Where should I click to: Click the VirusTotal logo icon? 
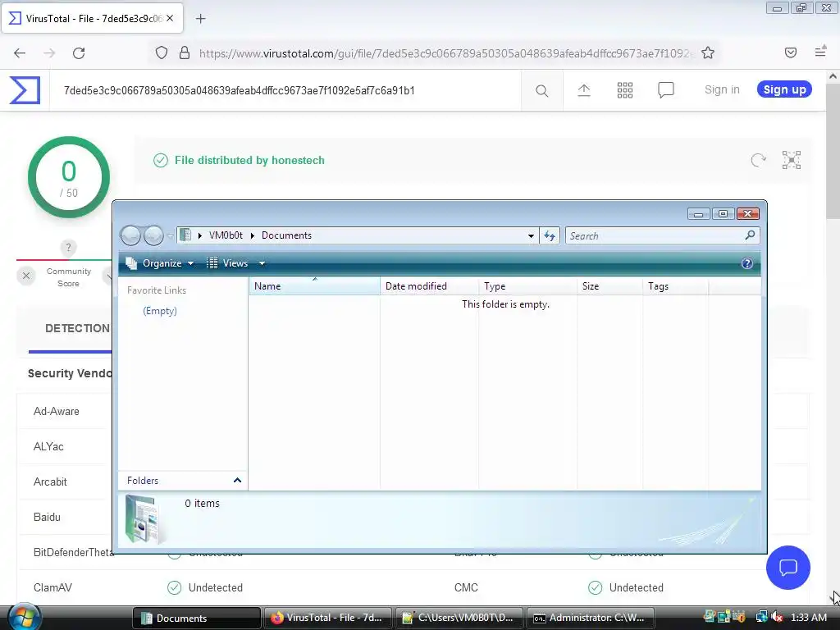click(25, 90)
